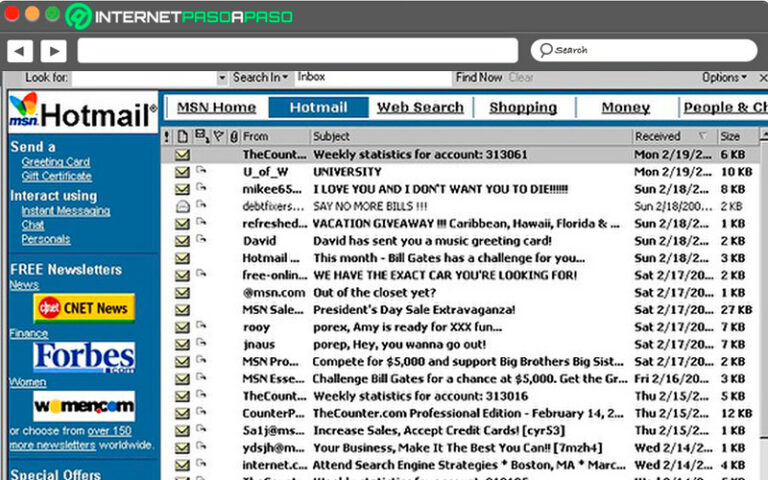This screenshot has width=768, height=480.
Task: Click the CNET News newsletter logo
Action: coord(84,308)
